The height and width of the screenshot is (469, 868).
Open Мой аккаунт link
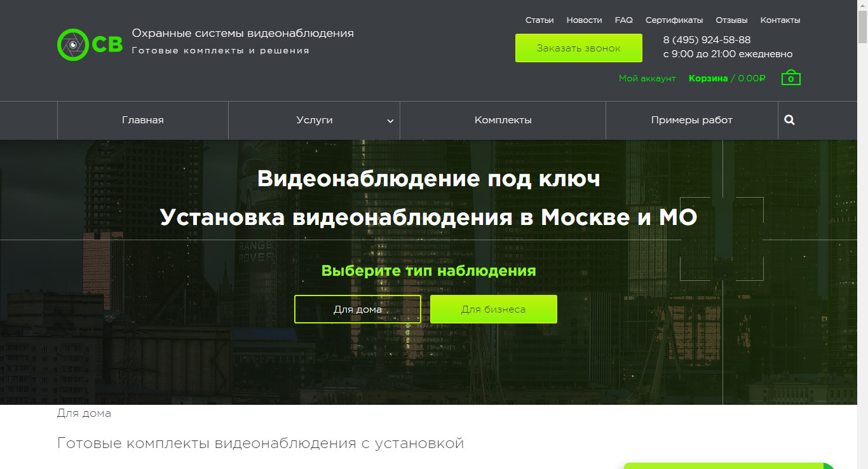coord(648,79)
